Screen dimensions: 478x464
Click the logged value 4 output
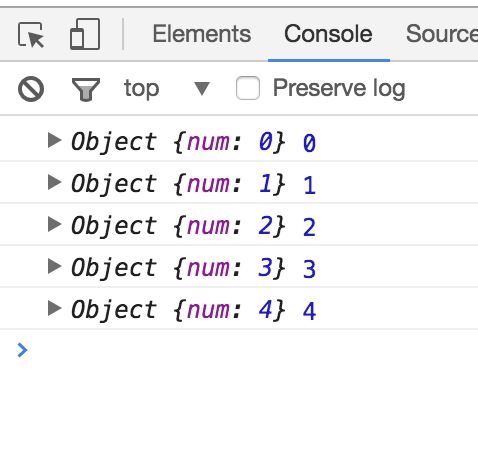tap(309, 311)
